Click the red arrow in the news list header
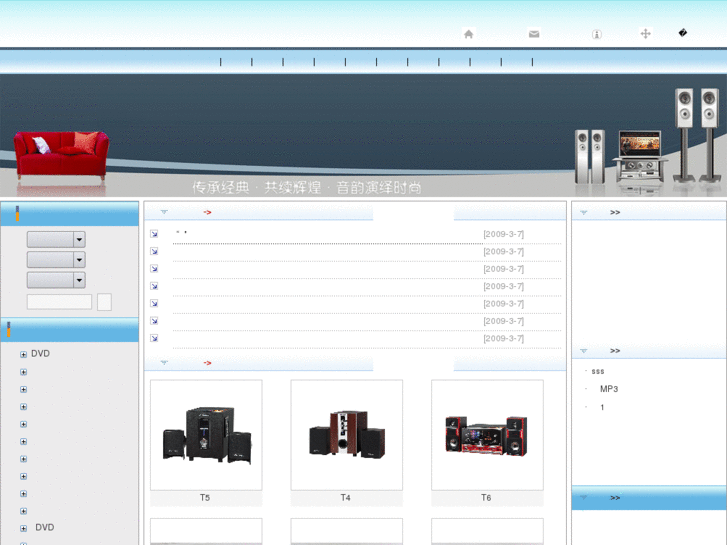The height and width of the screenshot is (545, 727). click(x=207, y=212)
